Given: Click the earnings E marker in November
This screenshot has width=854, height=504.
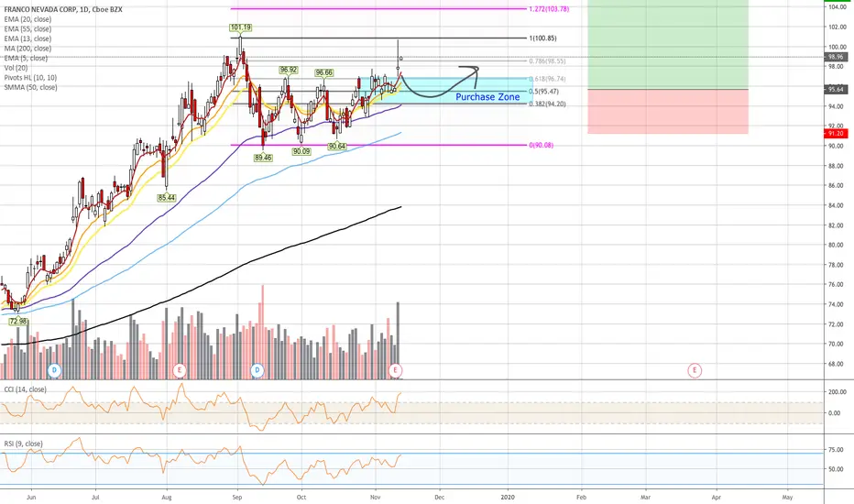Looking at the screenshot, I should (396, 370).
